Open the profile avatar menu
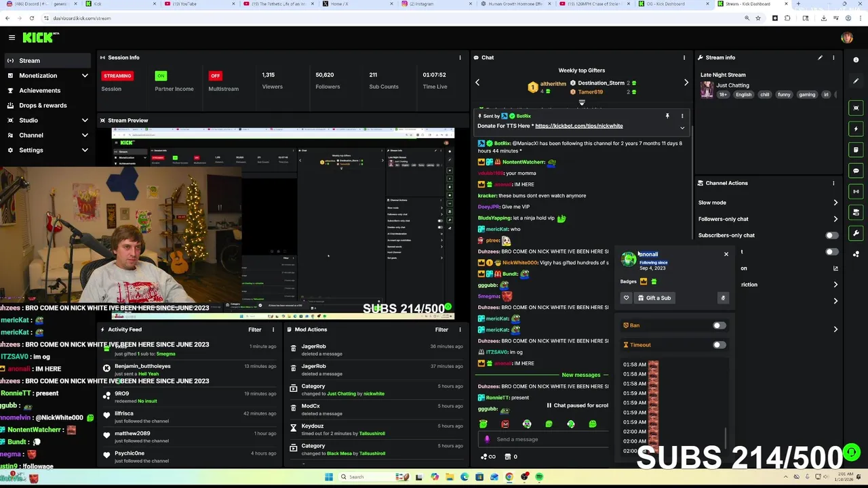Screen dimensions: 868x488 pyautogui.click(x=847, y=37)
